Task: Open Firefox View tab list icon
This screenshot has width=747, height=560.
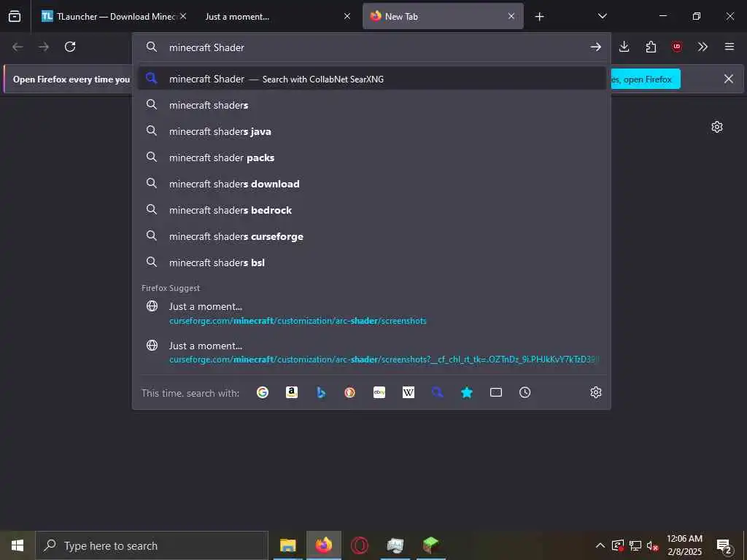Action: click(x=15, y=16)
